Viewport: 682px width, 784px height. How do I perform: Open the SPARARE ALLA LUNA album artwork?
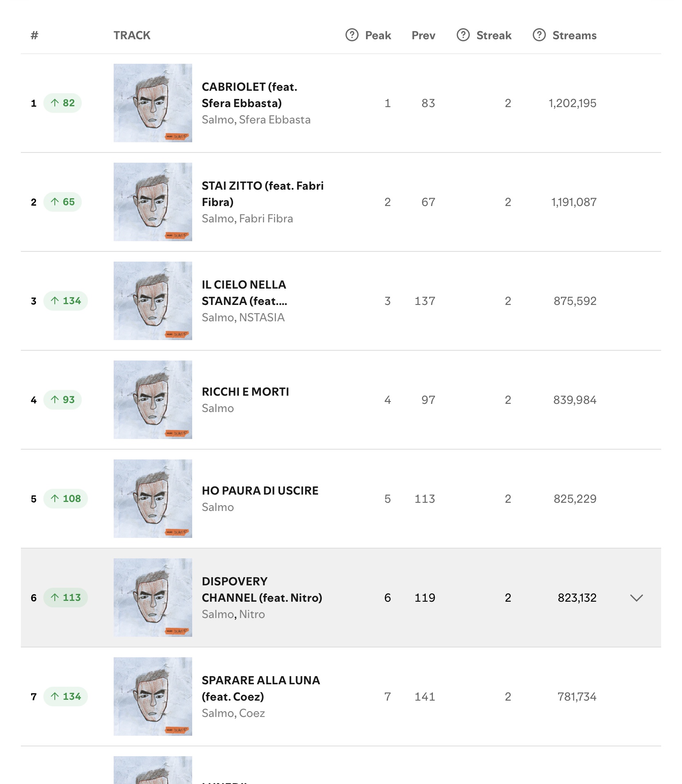point(153,697)
